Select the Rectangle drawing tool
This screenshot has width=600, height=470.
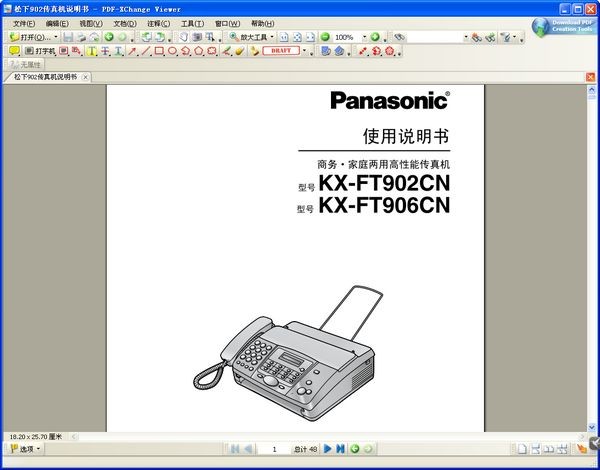159,51
